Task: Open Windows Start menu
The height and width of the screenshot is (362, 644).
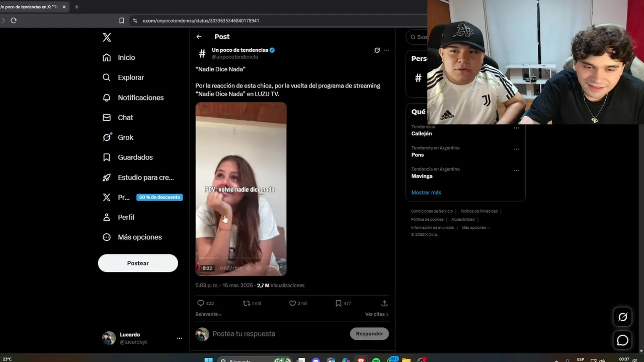Action: pyautogui.click(x=208, y=360)
